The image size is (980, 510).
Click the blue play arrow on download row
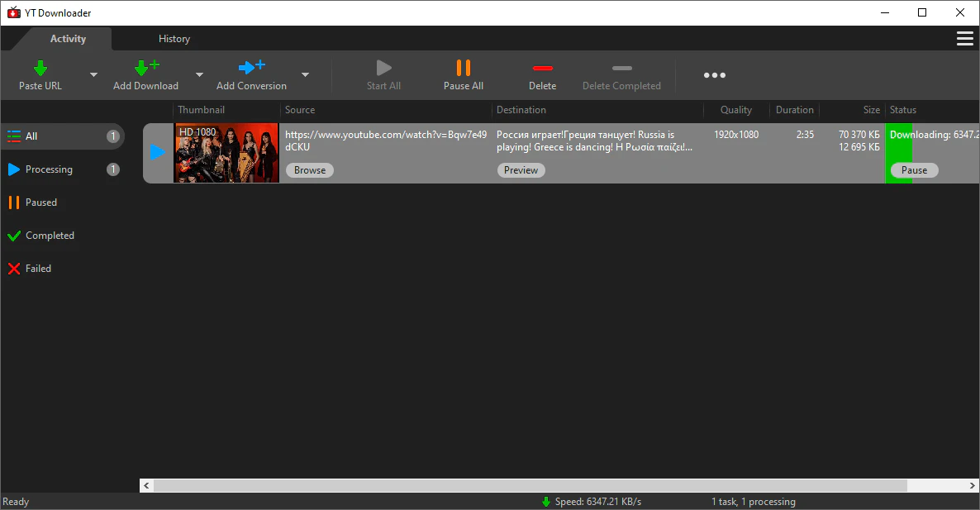(158, 152)
